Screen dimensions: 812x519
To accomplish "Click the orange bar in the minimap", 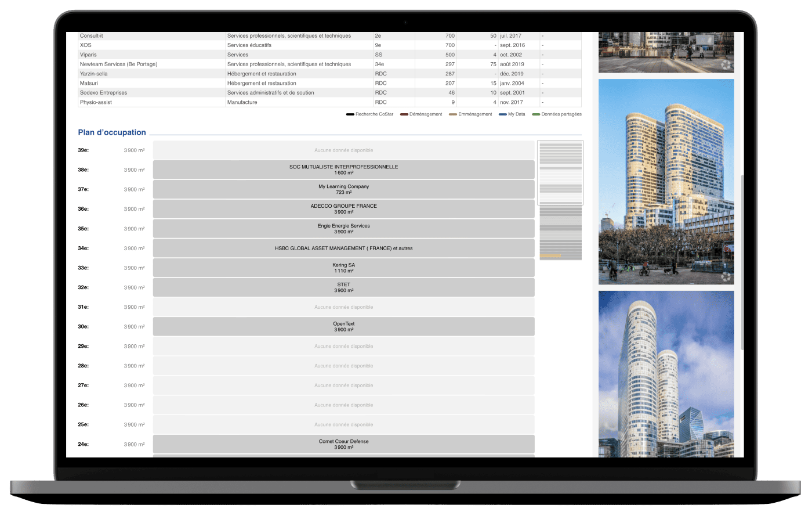I will coord(550,256).
